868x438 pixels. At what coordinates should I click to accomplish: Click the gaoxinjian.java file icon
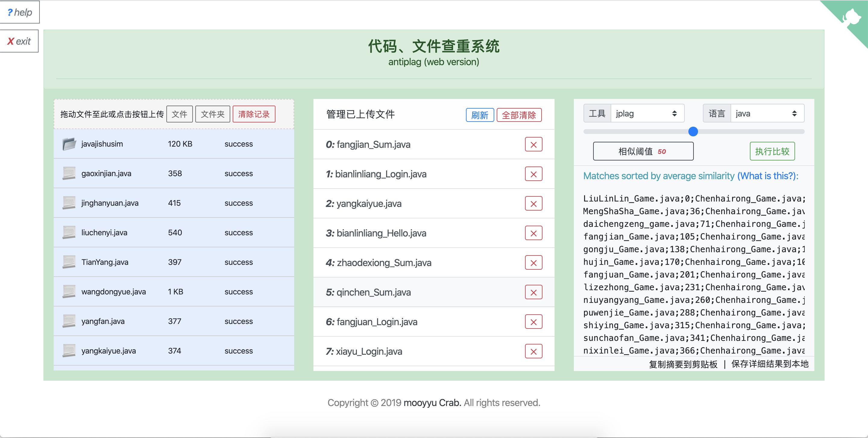tap(69, 173)
